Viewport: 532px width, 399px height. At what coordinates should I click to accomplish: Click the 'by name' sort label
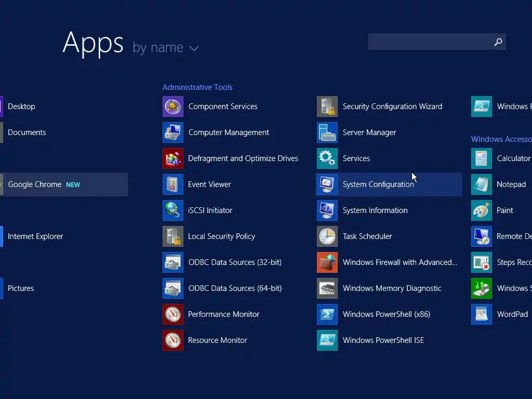(158, 47)
